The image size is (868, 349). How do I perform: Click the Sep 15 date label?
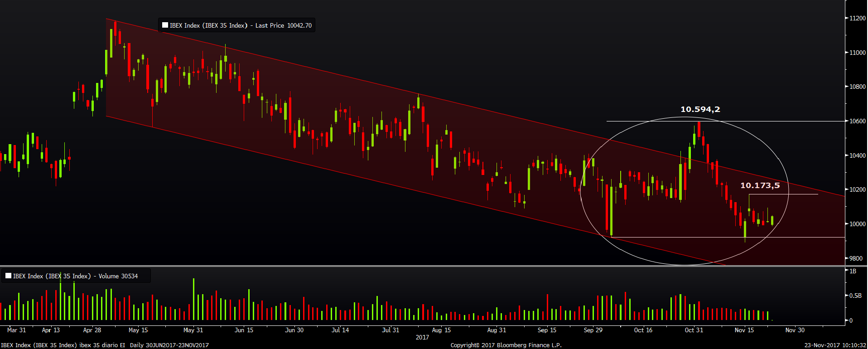547,330
